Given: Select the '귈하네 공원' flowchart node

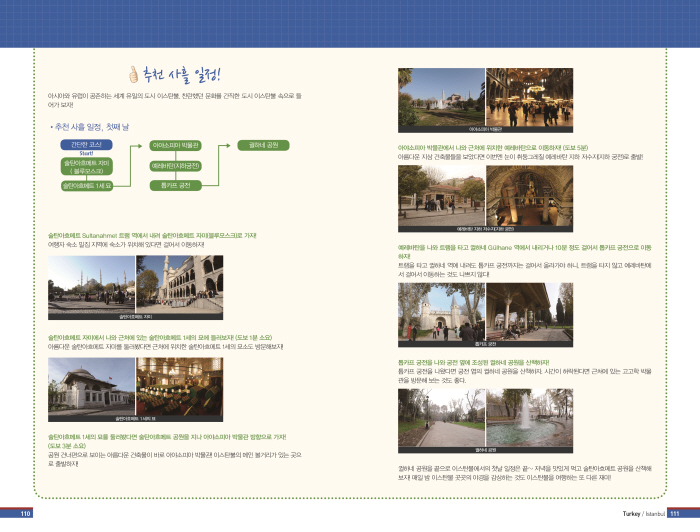Looking at the screenshot, I should pyautogui.click(x=264, y=145).
